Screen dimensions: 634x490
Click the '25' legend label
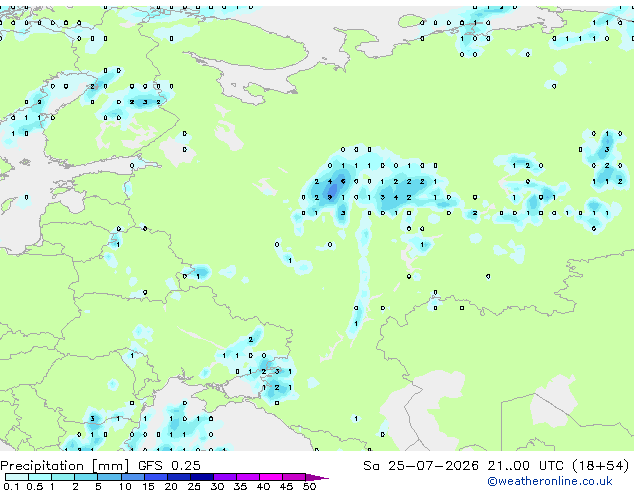click(x=194, y=486)
